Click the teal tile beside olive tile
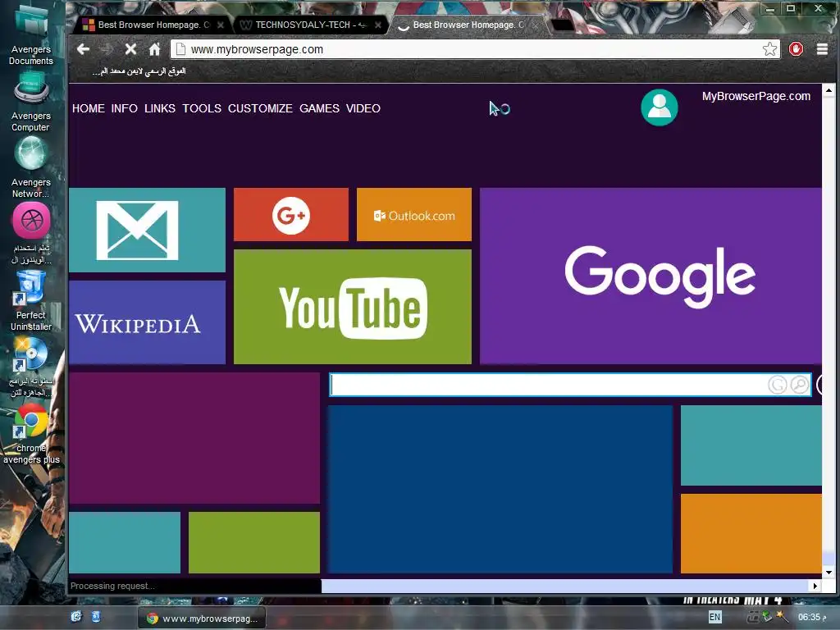Screen dimensions: 840x630 [x=125, y=543]
